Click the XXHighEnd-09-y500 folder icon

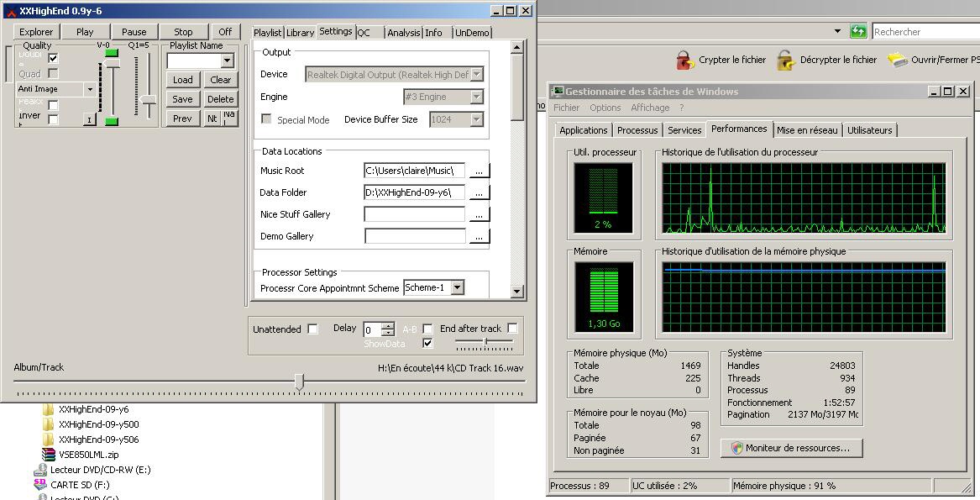click(x=48, y=424)
